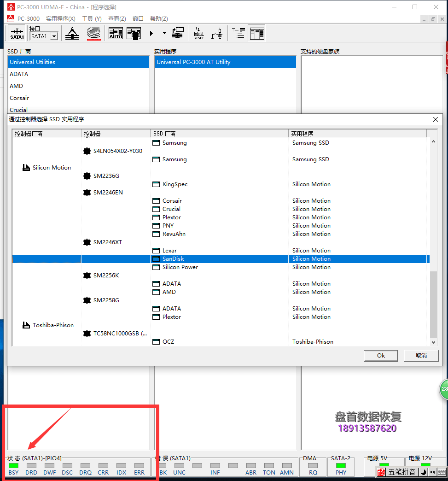Select controller SM2258G

tap(101, 300)
